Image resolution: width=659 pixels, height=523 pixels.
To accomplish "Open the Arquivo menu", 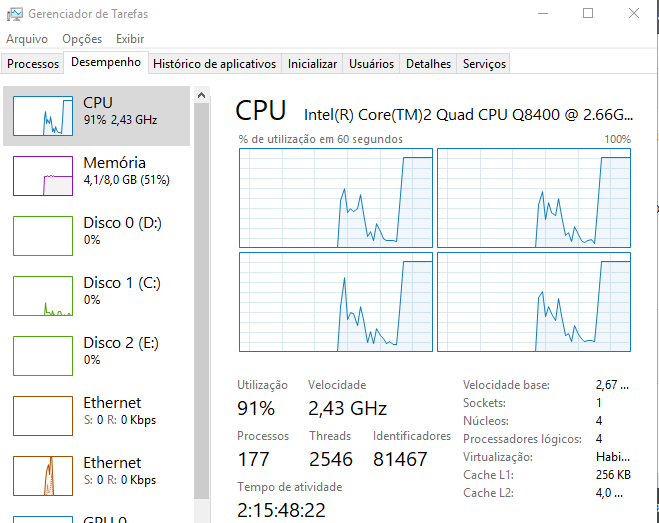I will [27, 39].
